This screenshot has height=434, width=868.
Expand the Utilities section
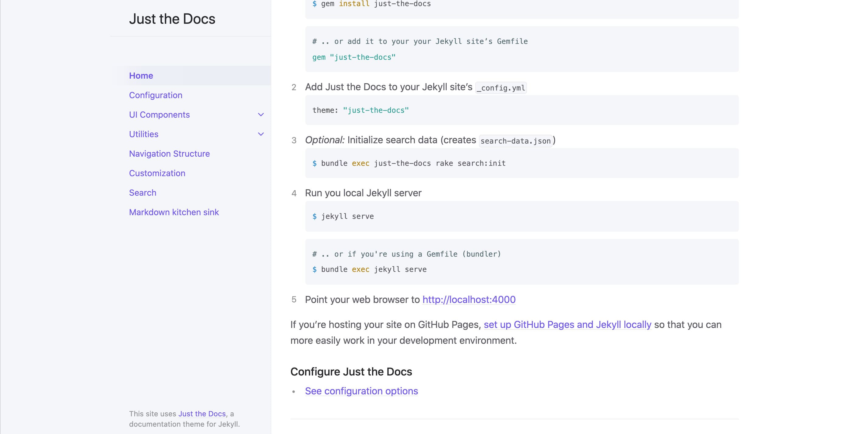(x=143, y=134)
